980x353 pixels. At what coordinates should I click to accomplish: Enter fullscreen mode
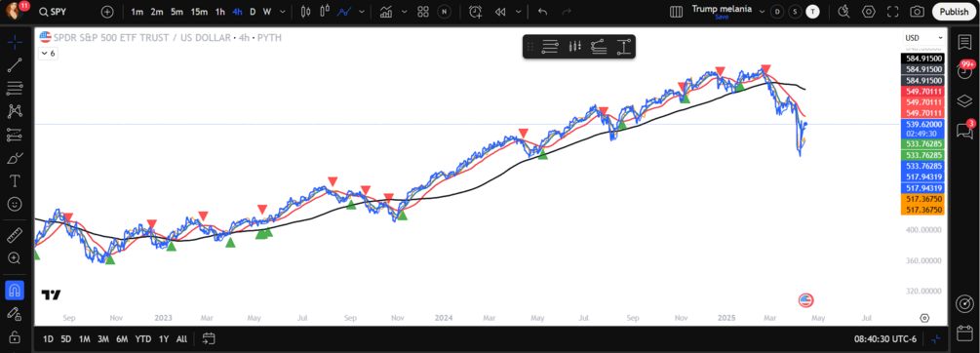893,12
